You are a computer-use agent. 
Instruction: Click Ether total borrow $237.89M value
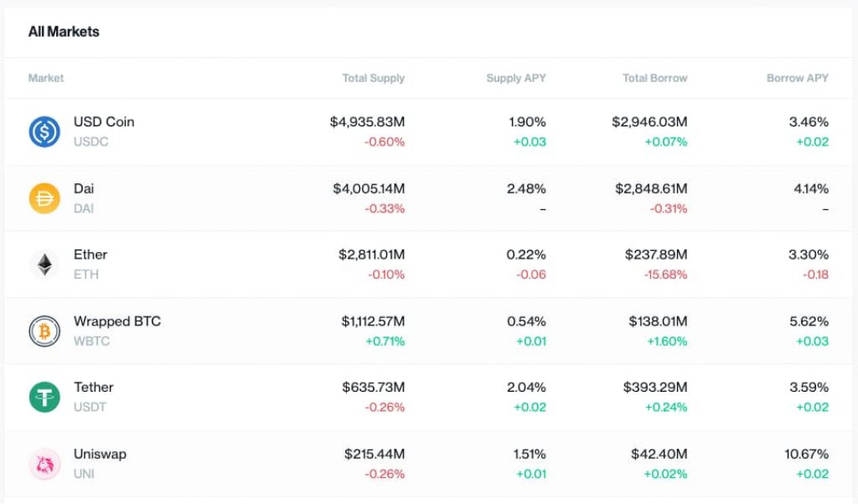(655, 255)
